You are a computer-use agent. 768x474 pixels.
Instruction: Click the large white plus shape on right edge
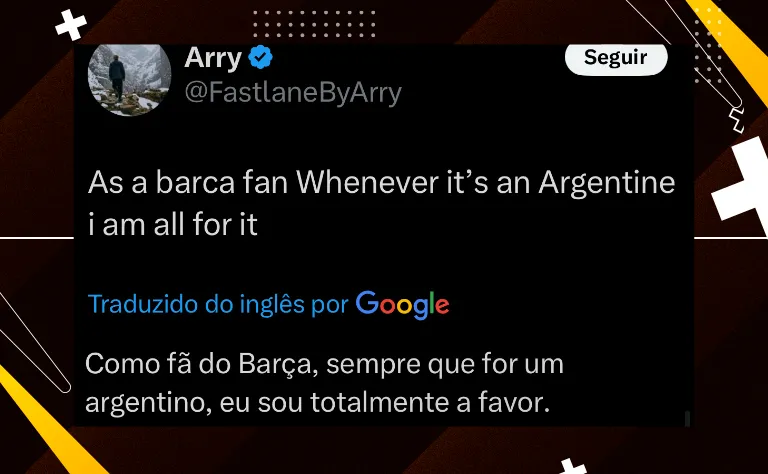coord(742,186)
